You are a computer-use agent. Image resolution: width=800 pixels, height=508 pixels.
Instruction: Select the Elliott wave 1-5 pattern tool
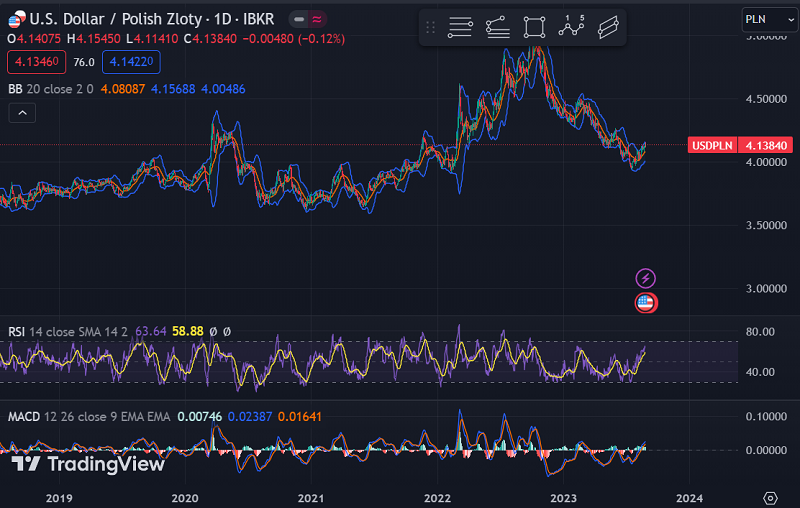[571, 27]
